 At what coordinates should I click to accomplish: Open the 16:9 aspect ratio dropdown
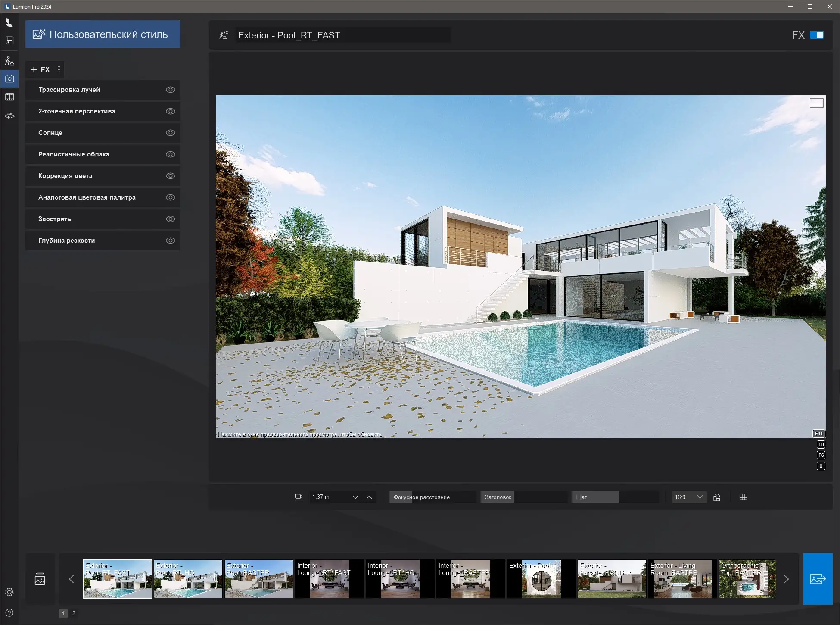(689, 497)
